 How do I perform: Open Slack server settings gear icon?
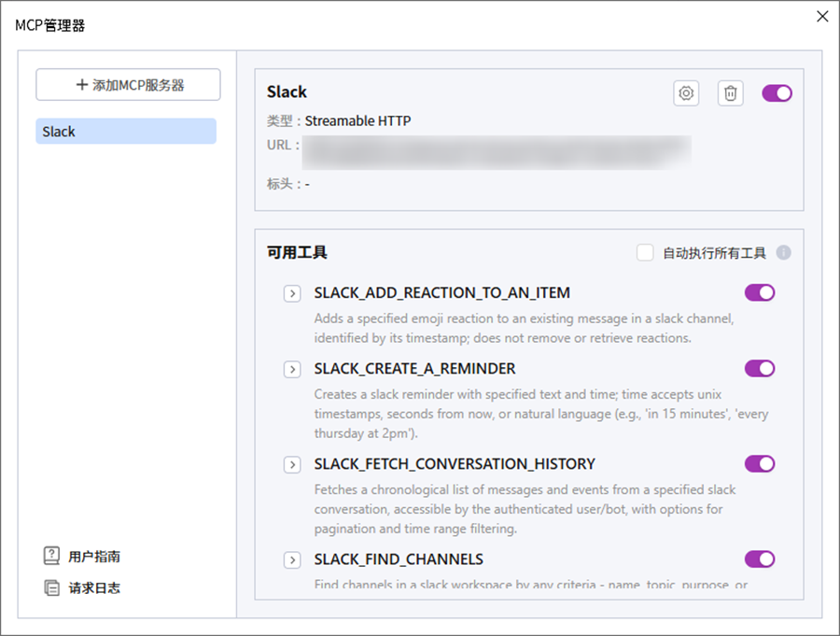[687, 93]
